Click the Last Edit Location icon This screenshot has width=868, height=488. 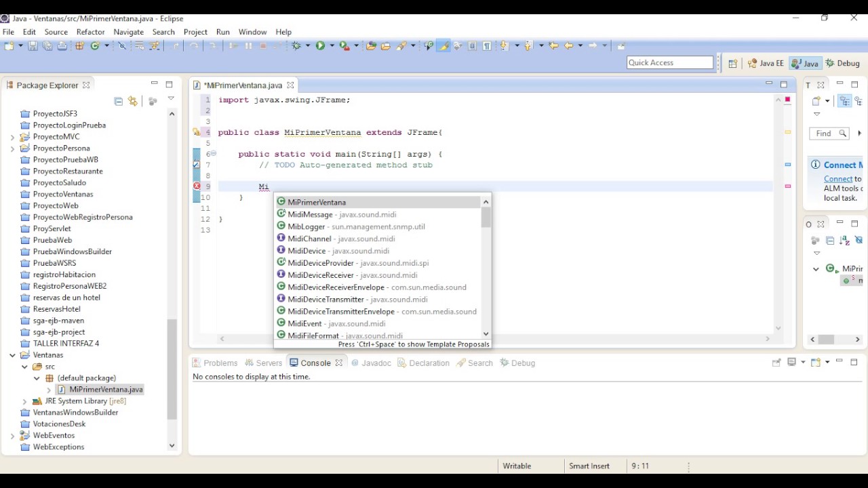(553, 45)
